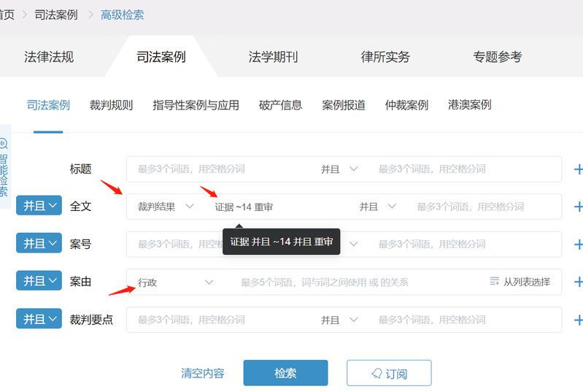Open the 裁判规则 sub-tab
583x392 pixels.
(111, 105)
